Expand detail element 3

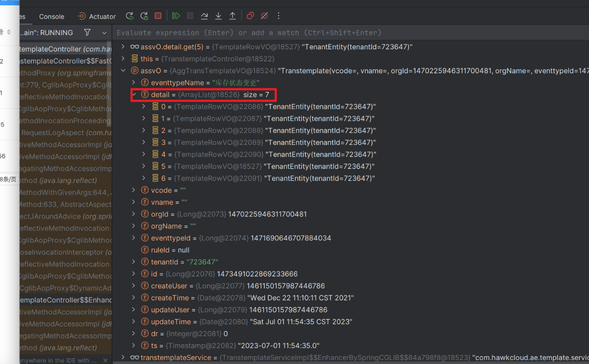coord(144,142)
